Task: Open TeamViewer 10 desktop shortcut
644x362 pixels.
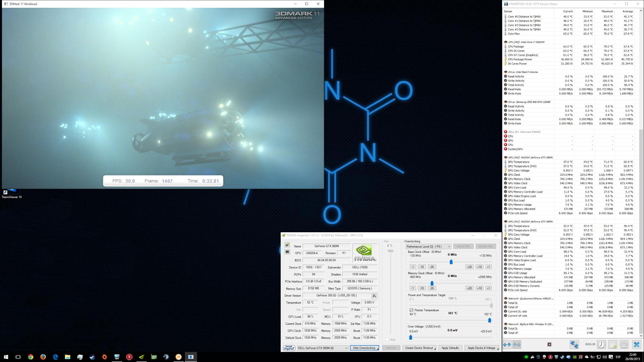Action: (11, 194)
